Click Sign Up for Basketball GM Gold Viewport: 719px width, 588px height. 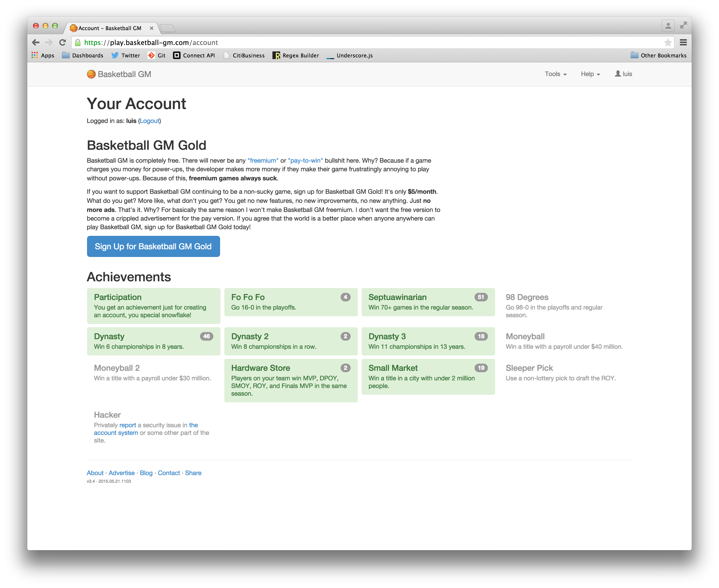coord(153,246)
